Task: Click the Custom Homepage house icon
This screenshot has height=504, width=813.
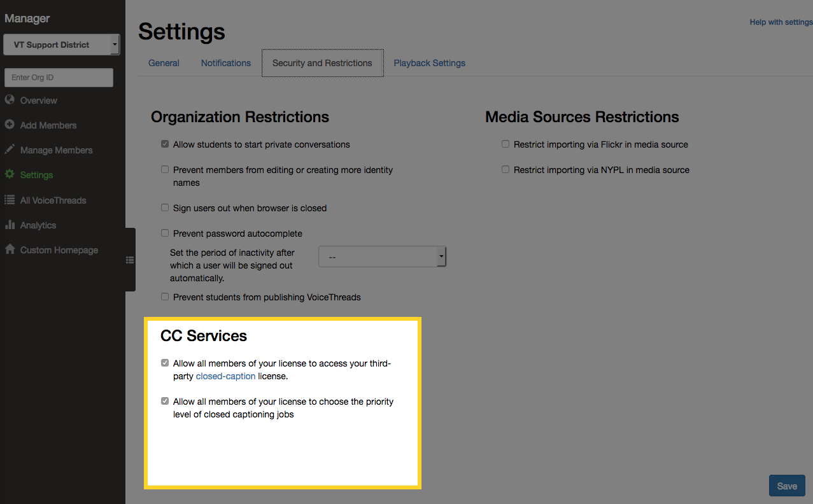Action: pos(10,249)
